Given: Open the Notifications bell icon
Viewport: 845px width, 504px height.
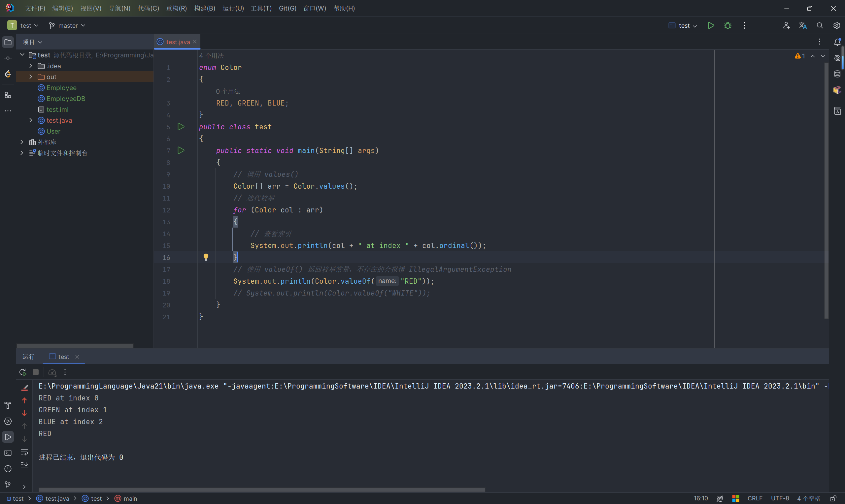Looking at the screenshot, I should coord(837,42).
